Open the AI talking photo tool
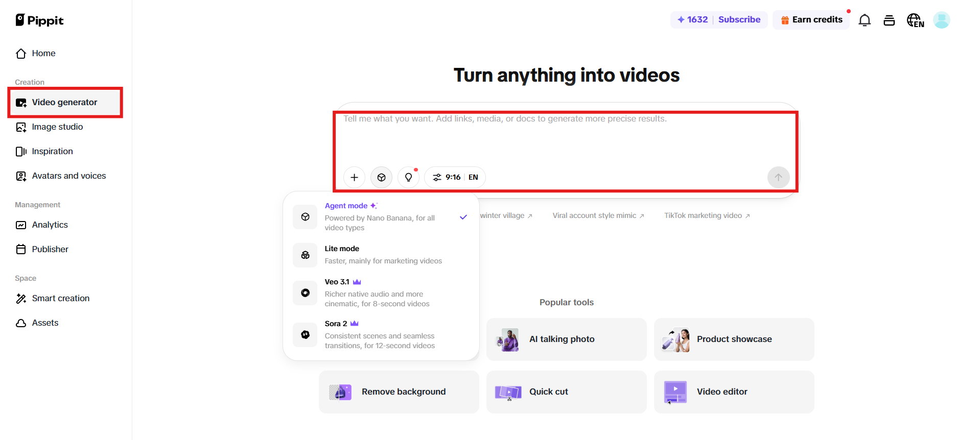The width and height of the screenshot is (980, 440). tap(567, 339)
